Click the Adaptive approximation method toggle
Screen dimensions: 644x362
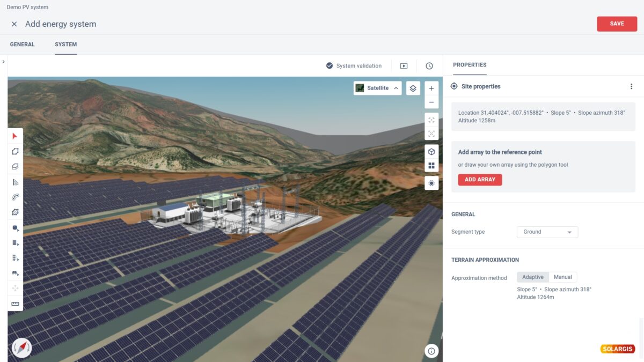coord(532,277)
